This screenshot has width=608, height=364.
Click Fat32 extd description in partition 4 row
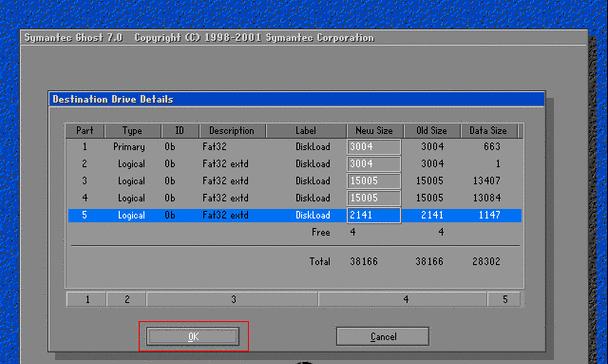click(225, 198)
